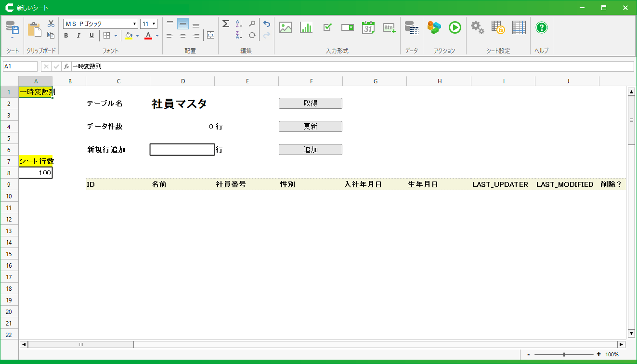Screen dimensions: 637x364
Task: Click the yellow fill color bucket
Action: [x=129, y=36]
